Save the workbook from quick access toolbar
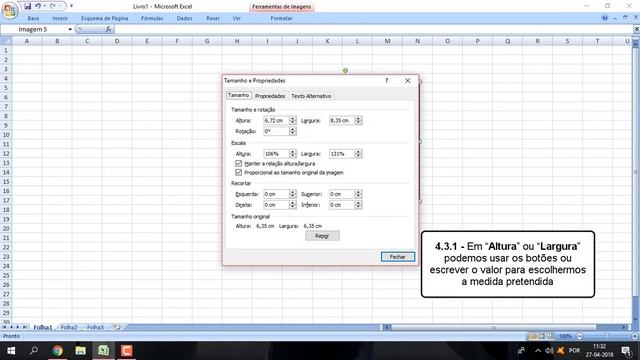Viewport: 640px width, 360px height. [28, 6]
